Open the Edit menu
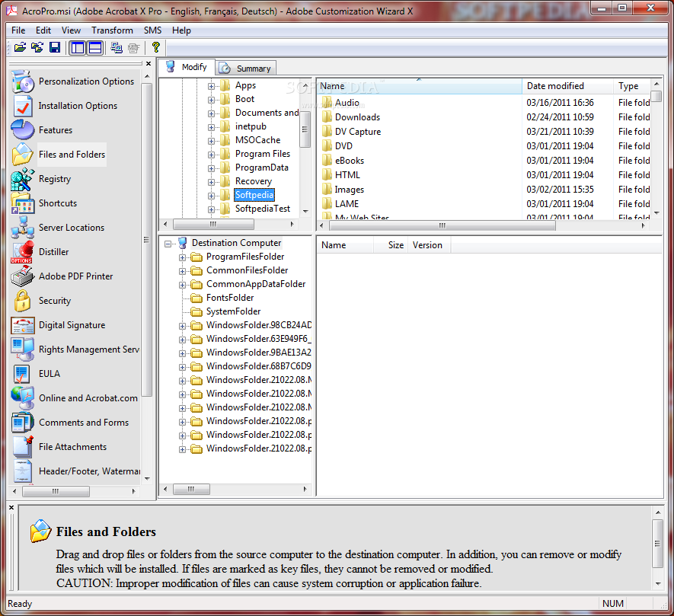 [43, 30]
